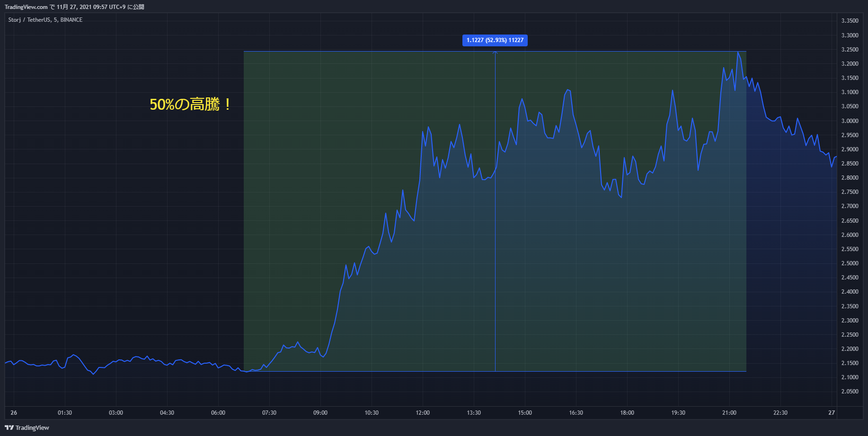This screenshot has width=868, height=436.
Task: Click the 2.1000 price axis label
Action: (850, 377)
